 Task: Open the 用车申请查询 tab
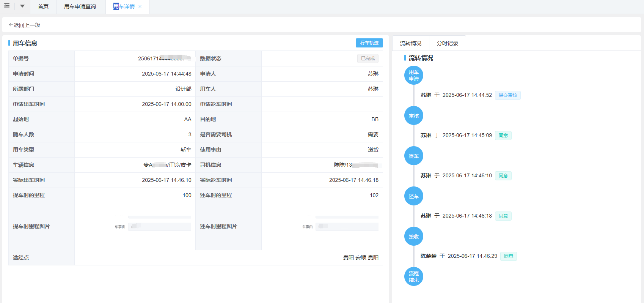point(80,6)
